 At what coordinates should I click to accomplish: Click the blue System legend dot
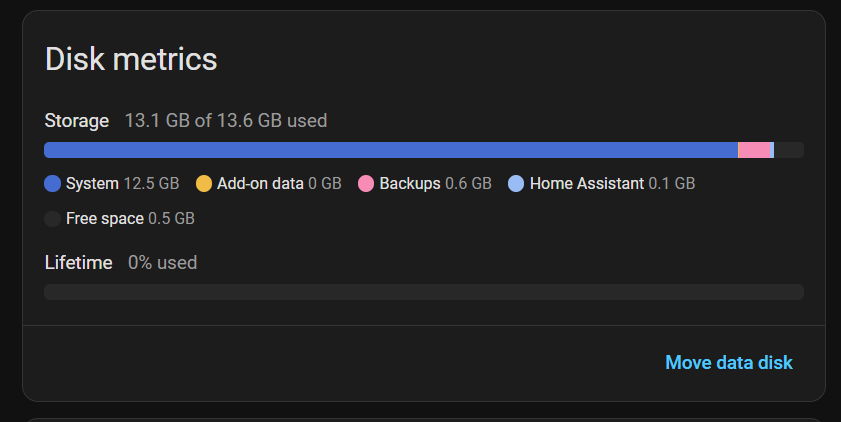pos(53,184)
